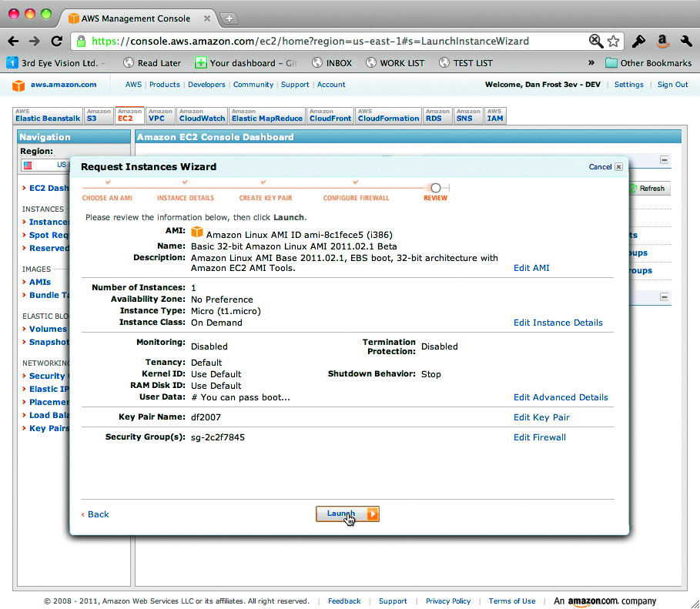Click Edit Key Pair link
This screenshot has width=700, height=609.
541,417
